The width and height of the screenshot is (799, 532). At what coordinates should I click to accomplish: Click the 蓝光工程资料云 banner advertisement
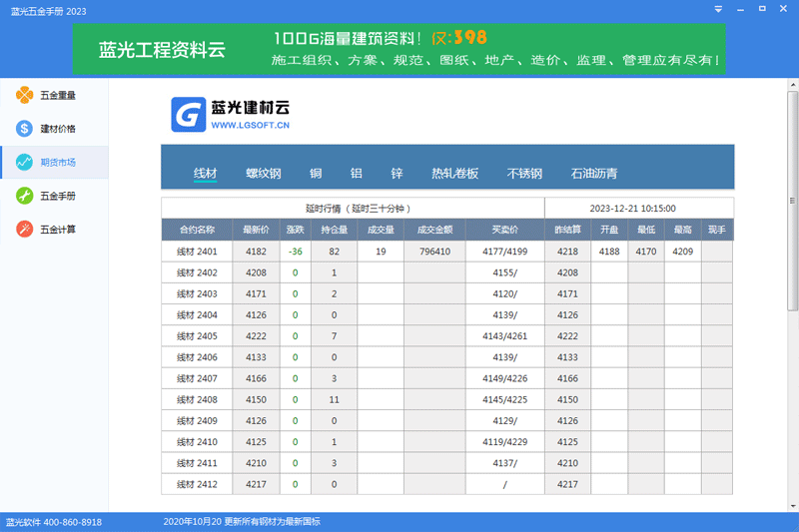pyautogui.click(x=399, y=50)
